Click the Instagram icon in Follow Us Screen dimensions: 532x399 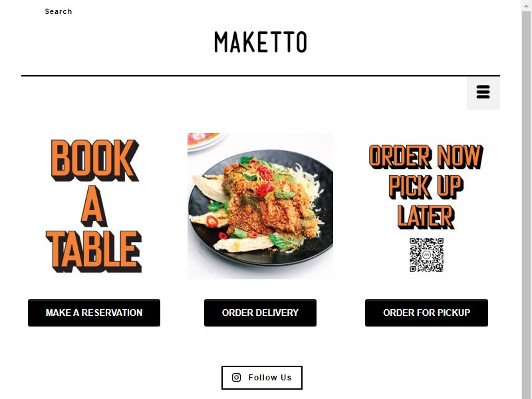click(237, 377)
